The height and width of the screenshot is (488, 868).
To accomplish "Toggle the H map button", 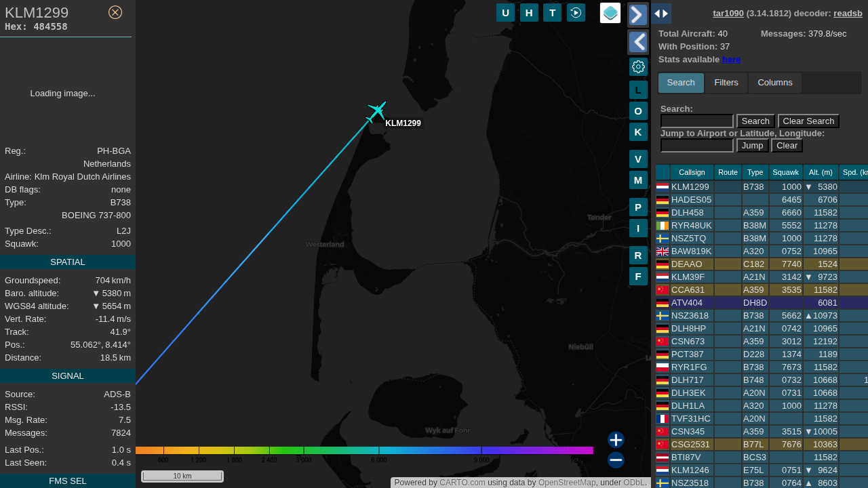I will 529,12.
